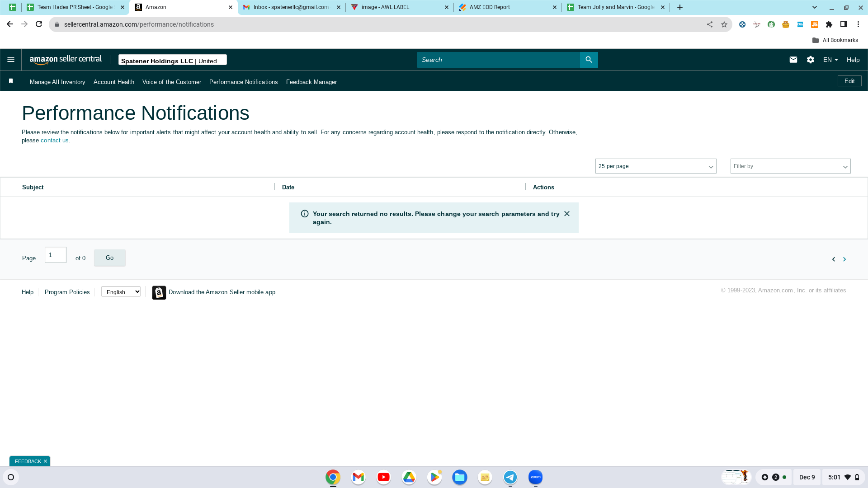The image size is (868, 488).
Task: Click the Amazon Seller mobile app icon
Action: tap(159, 292)
